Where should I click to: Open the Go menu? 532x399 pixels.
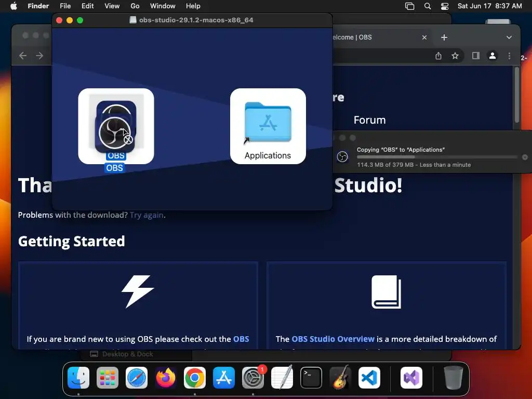point(135,6)
